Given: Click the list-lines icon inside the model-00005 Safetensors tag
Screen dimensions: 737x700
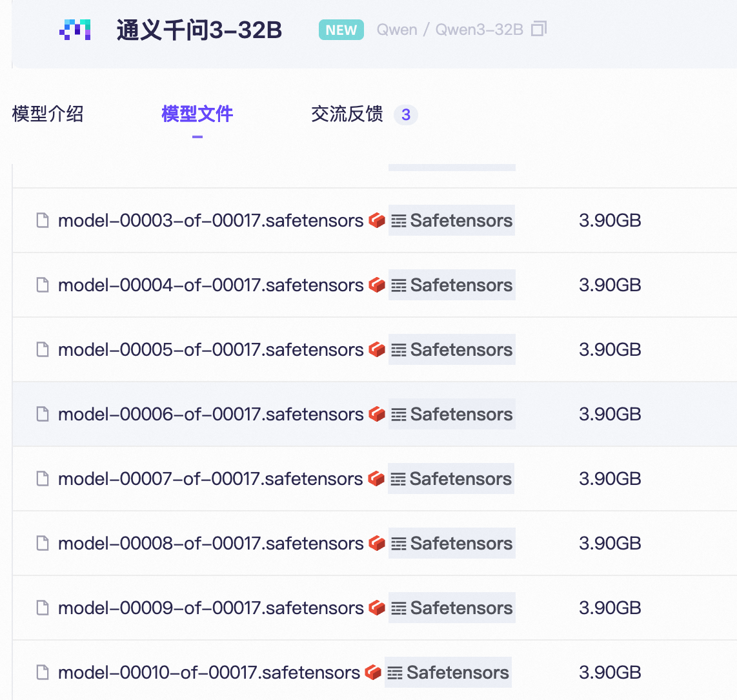Looking at the screenshot, I should click(399, 349).
